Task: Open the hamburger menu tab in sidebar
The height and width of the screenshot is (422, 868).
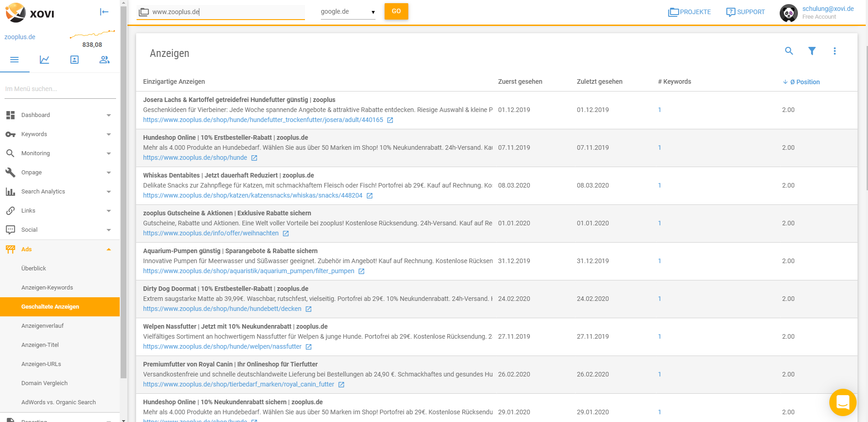Action: [x=15, y=60]
